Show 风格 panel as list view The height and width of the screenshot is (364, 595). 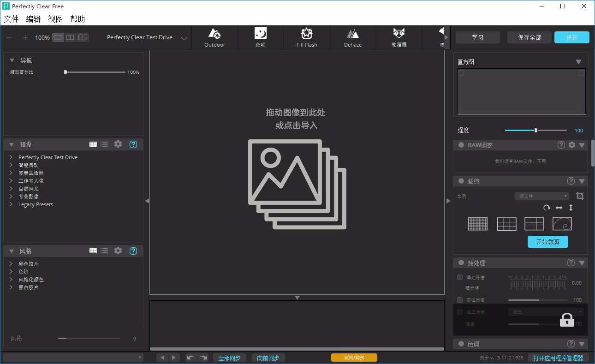coord(104,251)
